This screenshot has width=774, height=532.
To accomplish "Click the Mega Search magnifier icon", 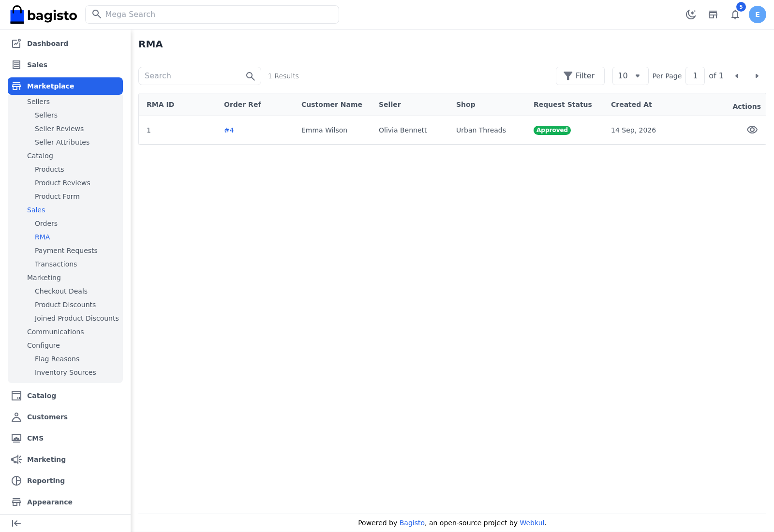I will 97,14.
